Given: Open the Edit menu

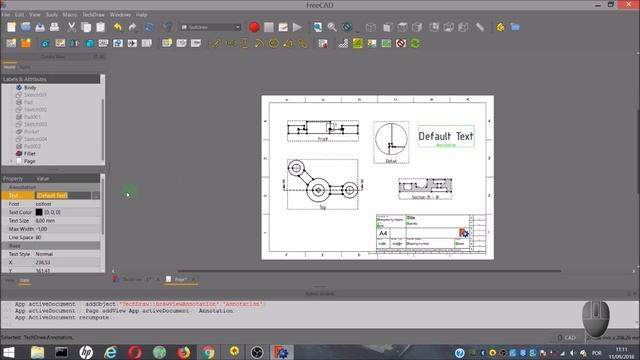Looking at the screenshot, I should point(19,15).
